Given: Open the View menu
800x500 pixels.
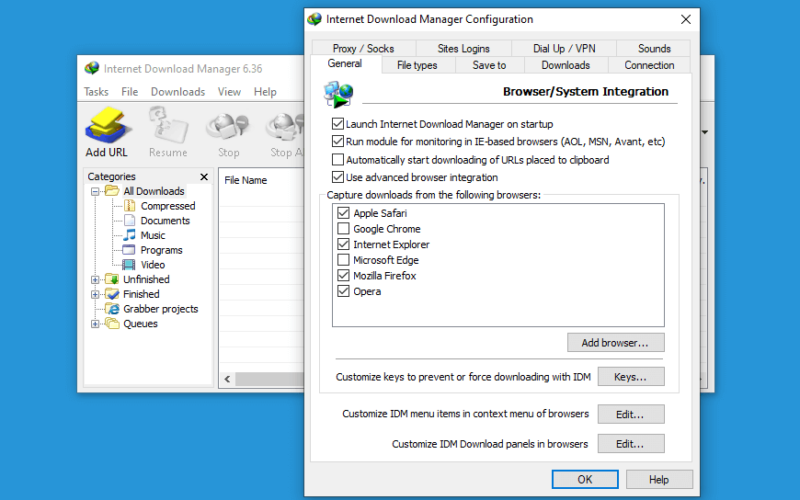Looking at the screenshot, I should 229,92.
